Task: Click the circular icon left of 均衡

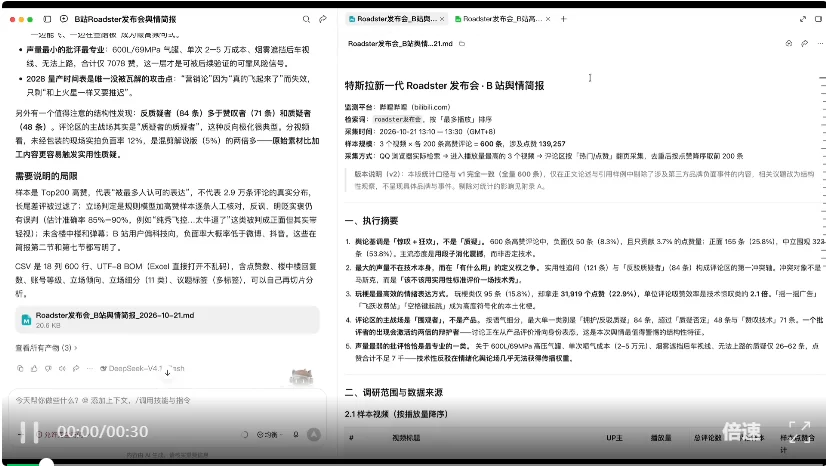Action: pos(244,435)
